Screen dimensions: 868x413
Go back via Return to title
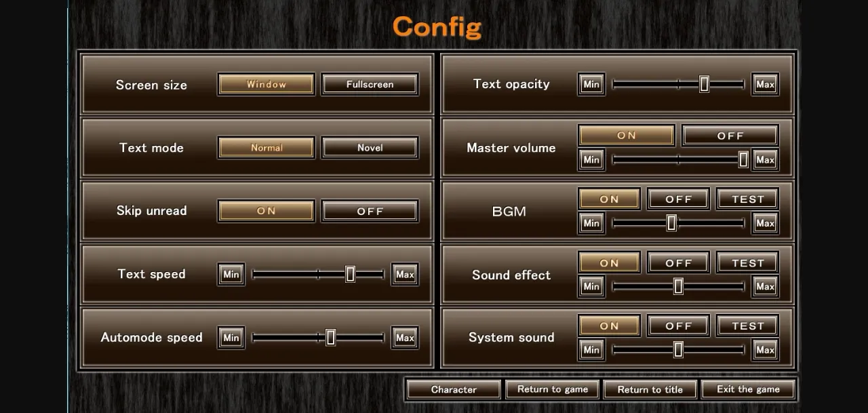[650, 389]
